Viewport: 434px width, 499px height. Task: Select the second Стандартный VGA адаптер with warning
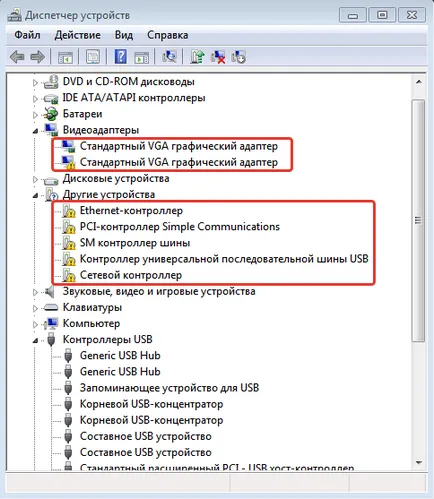(179, 162)
